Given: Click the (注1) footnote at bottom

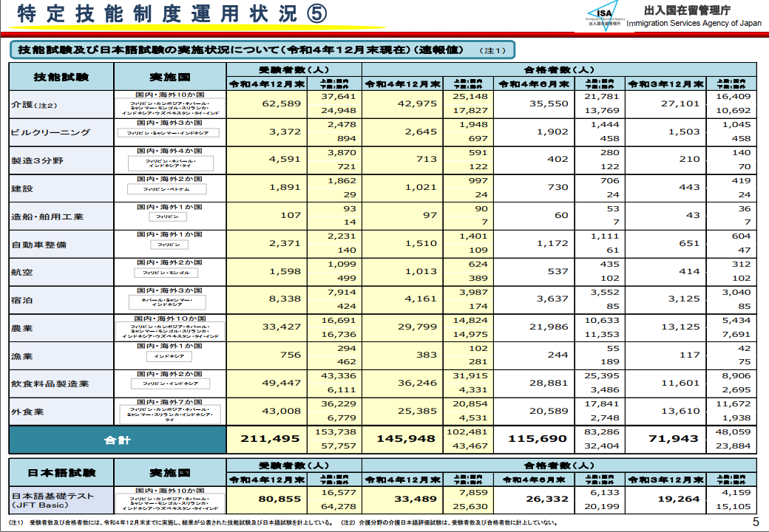Looking at the screenshot, I should (x=172, y=522).
